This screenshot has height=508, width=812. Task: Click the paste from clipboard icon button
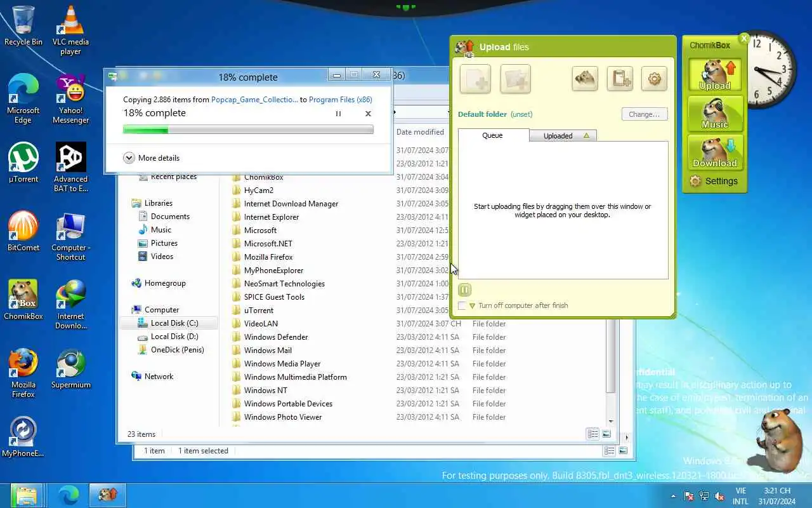(620, 79)
